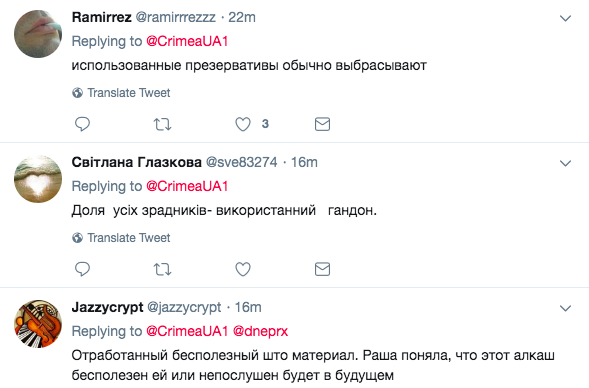This screenshot has width=589, height=388.
Task: Reply to Світлана Глазкова's tweet
Action: pos(82,269)
